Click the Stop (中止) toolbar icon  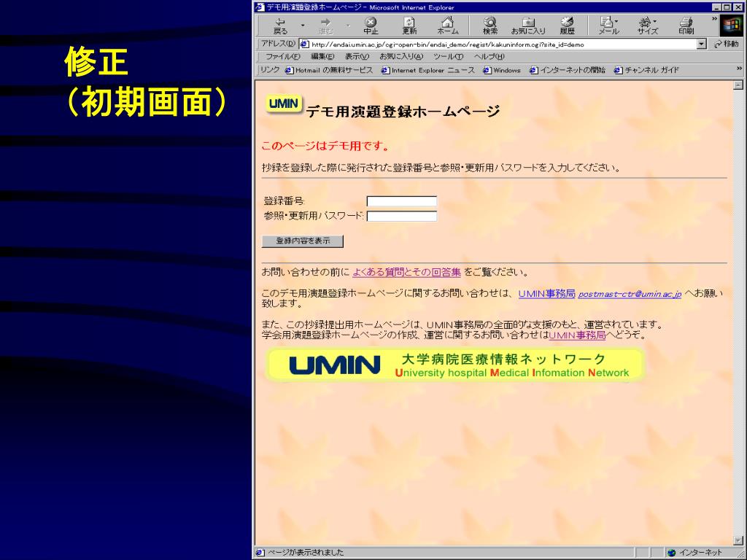tap(370, 26)
